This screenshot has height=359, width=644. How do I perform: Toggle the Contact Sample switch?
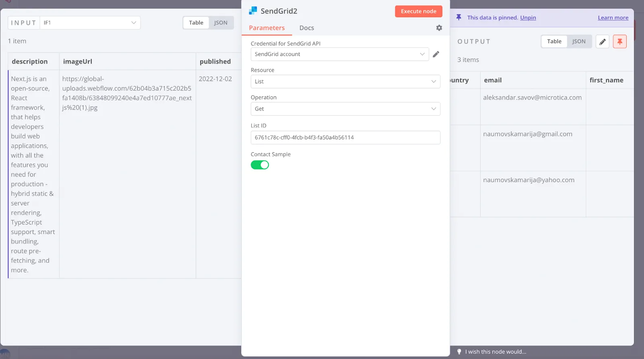260,165
